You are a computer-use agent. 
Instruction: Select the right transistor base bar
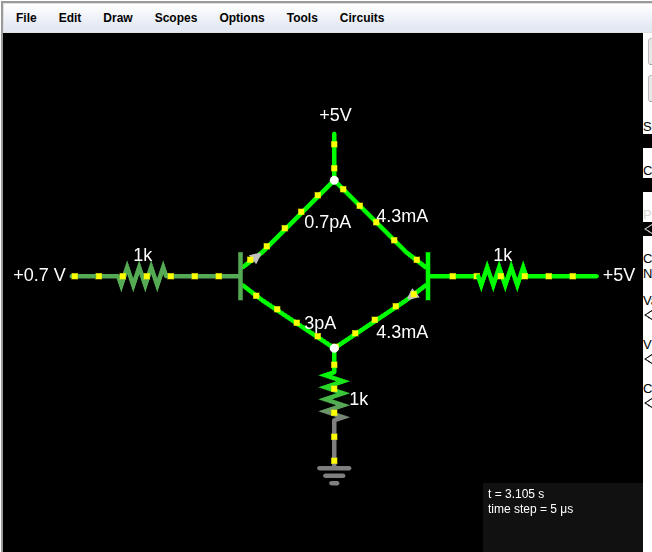(x=428, y=276)
